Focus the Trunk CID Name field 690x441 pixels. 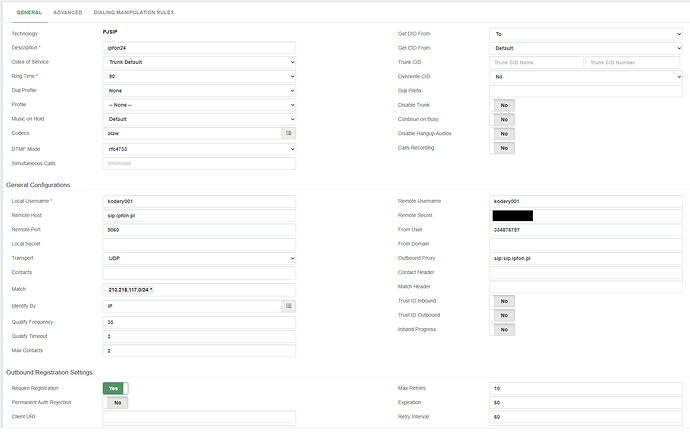536,62
